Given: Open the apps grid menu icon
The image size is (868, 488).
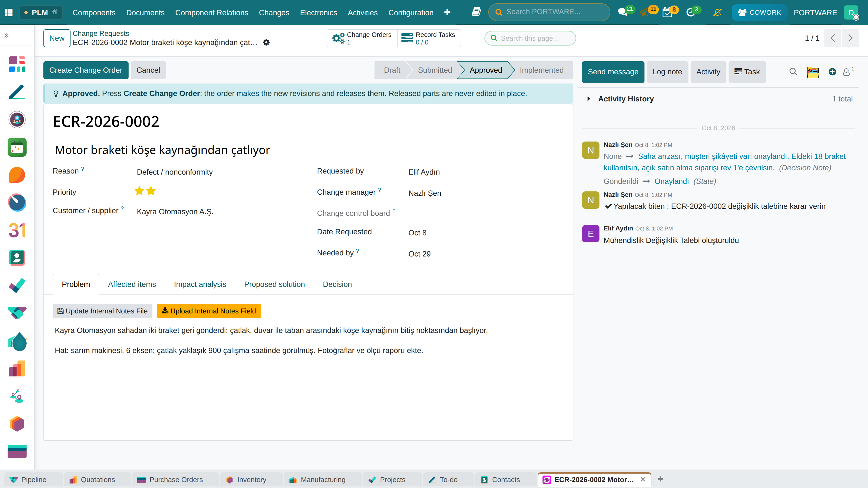Looking at the screenshot, I should (9, 12).
